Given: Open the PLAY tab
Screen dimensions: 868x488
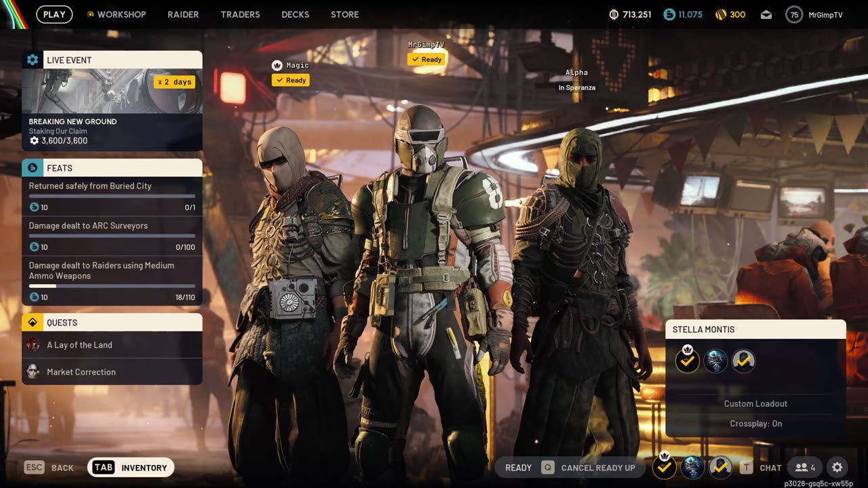Looking at the screenshot, I should 54,14.
